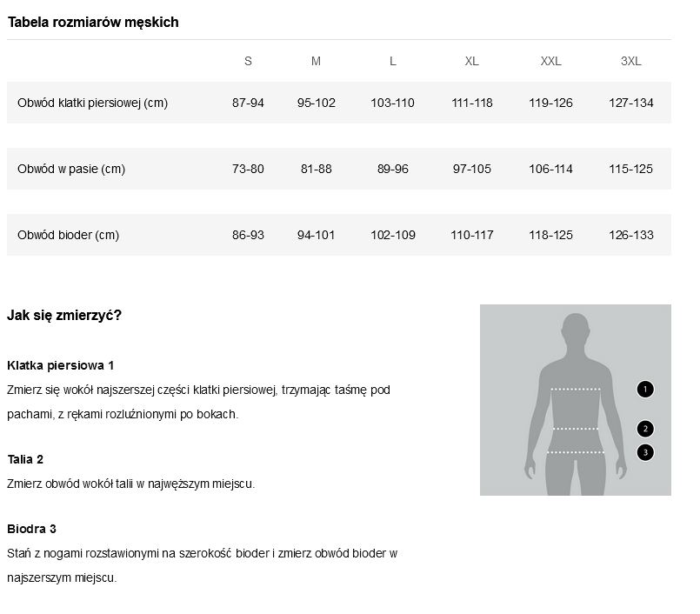
Task: Select the XL size column header
Action: [471, 61]
